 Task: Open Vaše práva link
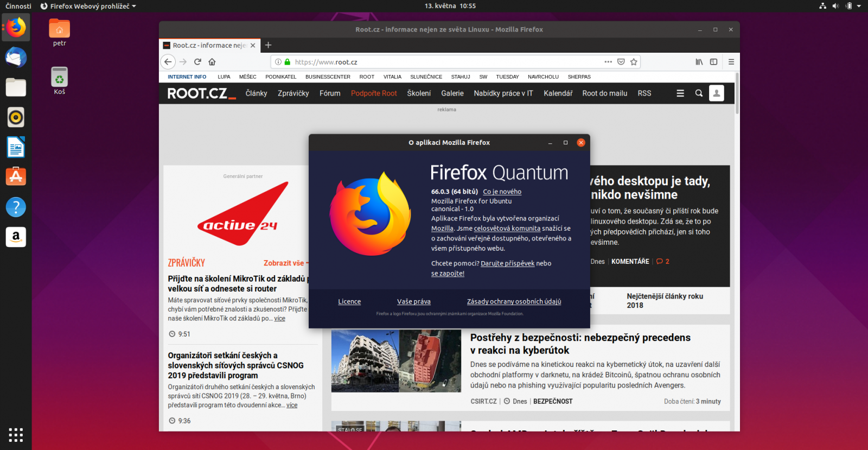tap(413, 302)
